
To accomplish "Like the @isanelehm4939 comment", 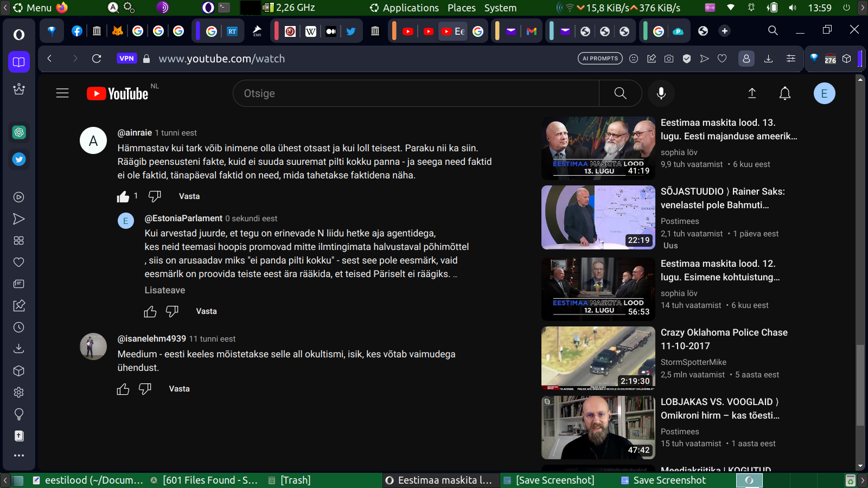I will tap(123, 389).
